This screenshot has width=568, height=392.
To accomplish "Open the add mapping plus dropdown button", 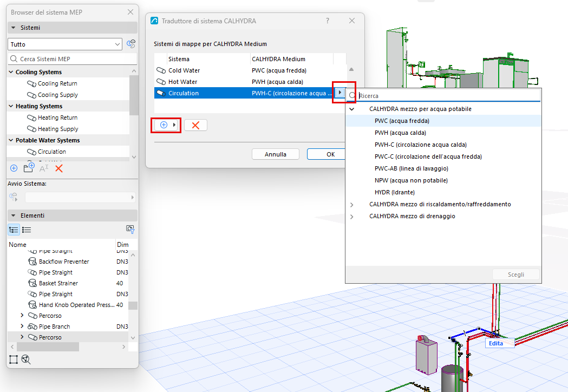I will 166,125.
